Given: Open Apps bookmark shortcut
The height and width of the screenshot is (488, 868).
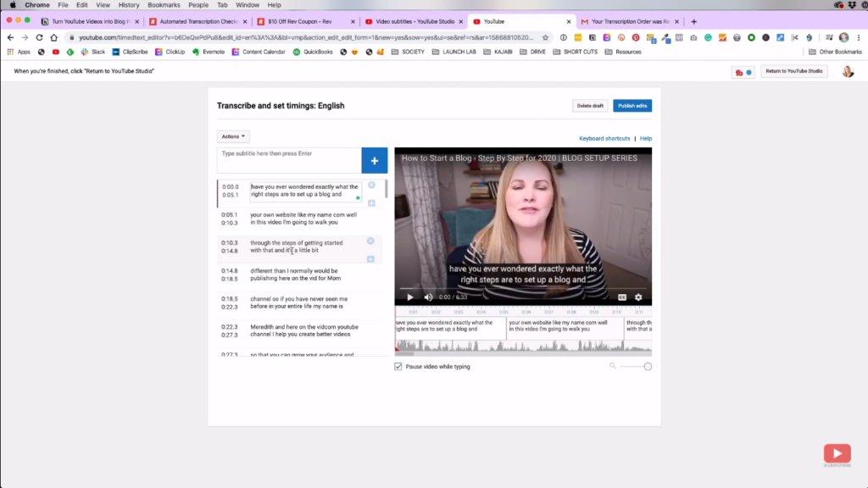Looking at the screenshot, I should pos(19,52).
